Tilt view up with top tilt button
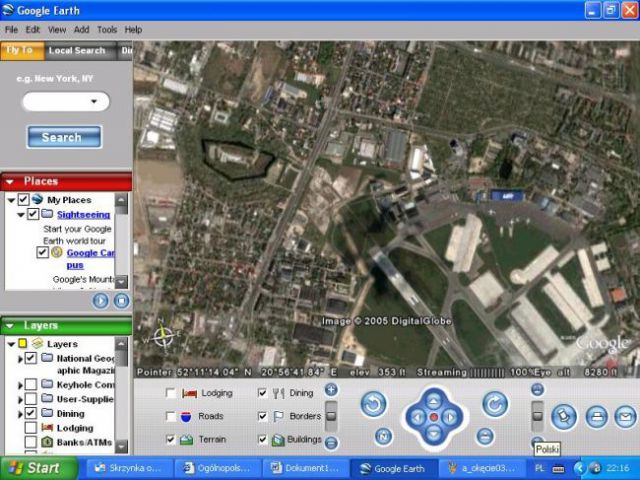 coord(538,389)
